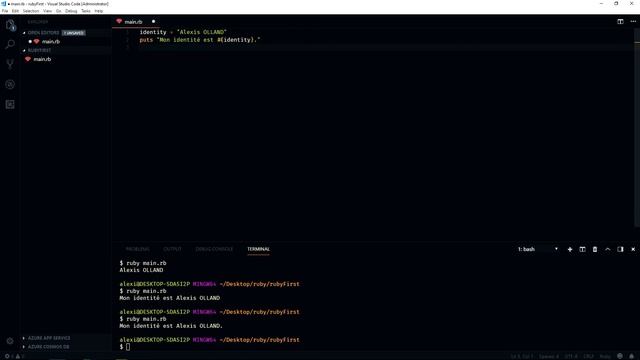Open notifications bell in status bar
This screenshot has height=360, width=640.
click(631, 356)
